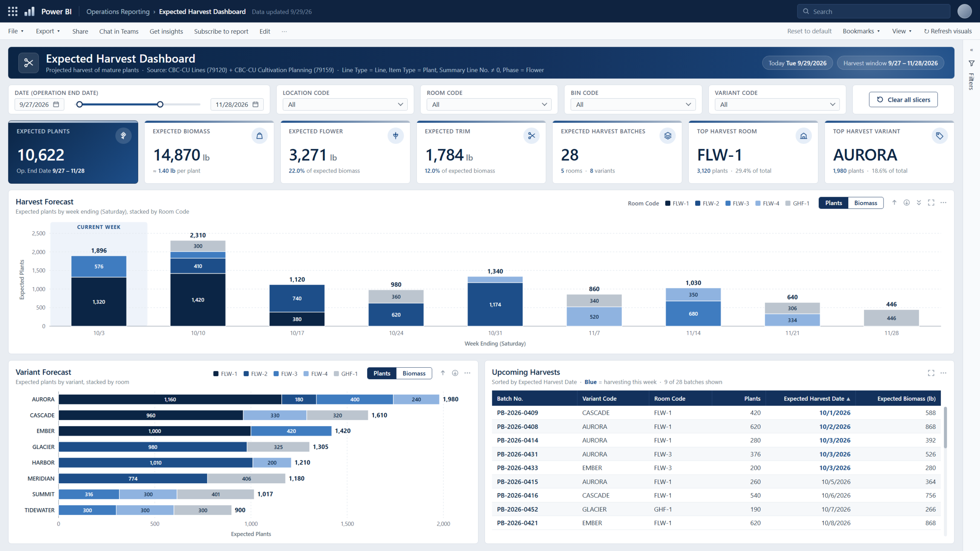Open the Location Code dropdown

tap(345, 104)
